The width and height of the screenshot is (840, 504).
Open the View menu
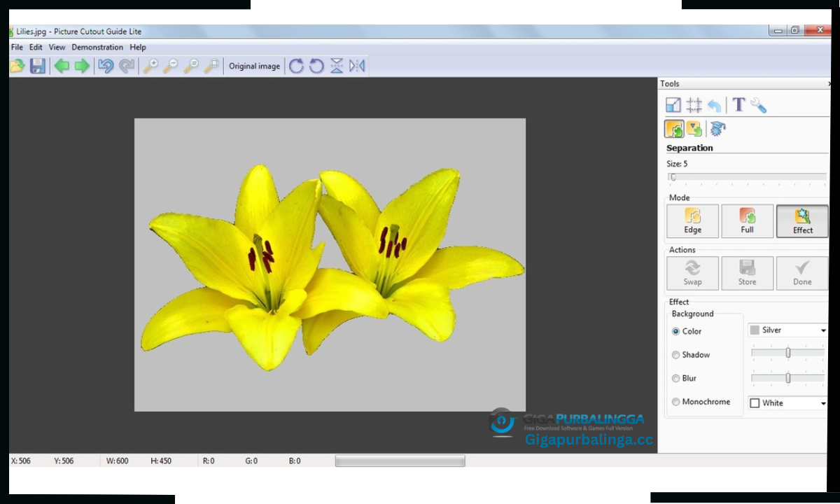(x=57, y=47)
